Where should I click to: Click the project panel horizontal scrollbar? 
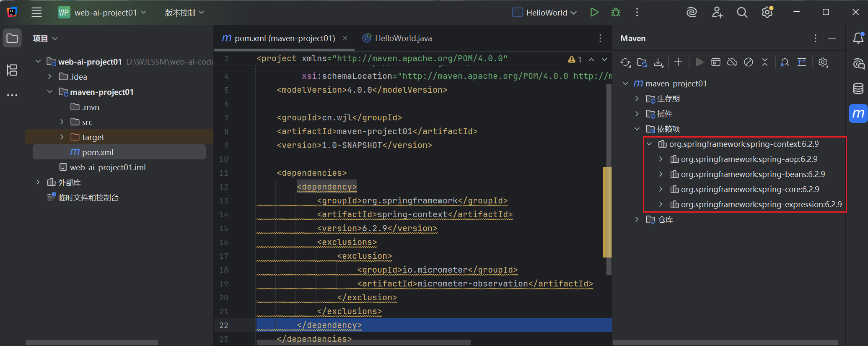click(x=92, y=343)
